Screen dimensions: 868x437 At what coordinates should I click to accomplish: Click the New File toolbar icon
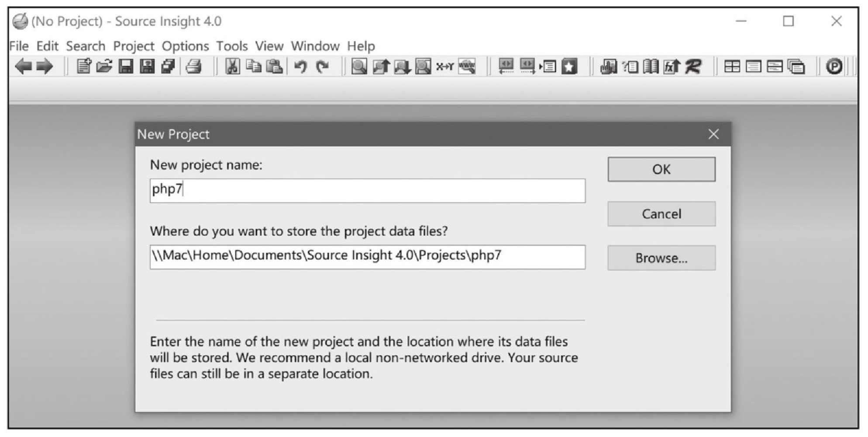tap(83, 66)
